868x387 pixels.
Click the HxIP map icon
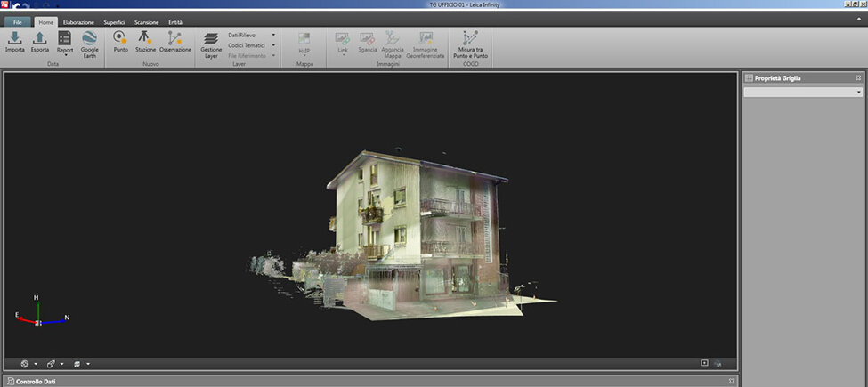304,39
